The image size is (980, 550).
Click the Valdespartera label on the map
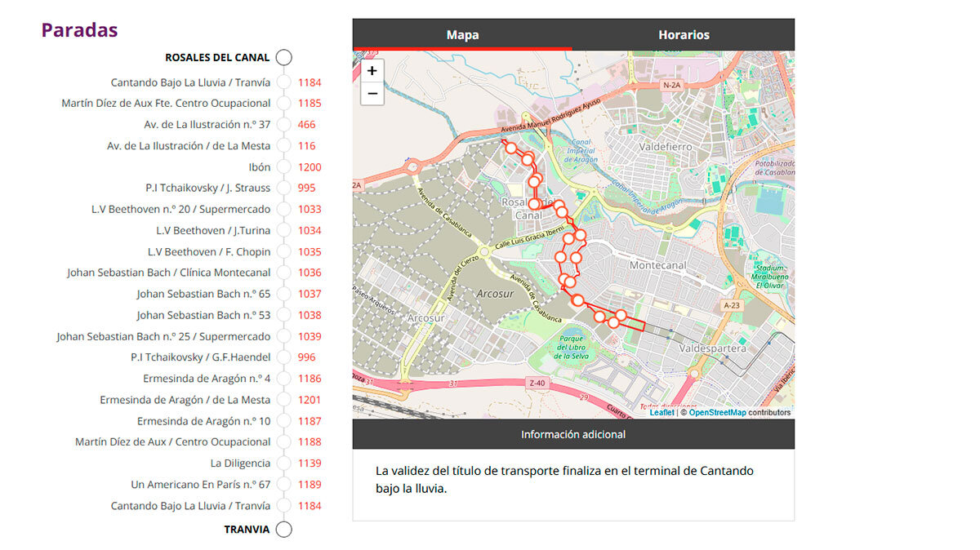click(x=713, y=348)
